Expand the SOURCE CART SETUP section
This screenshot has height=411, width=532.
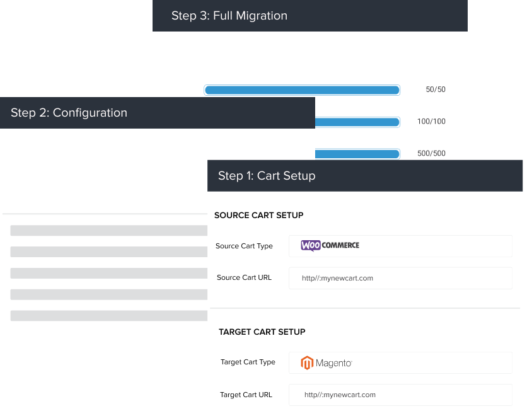point(259,215)
